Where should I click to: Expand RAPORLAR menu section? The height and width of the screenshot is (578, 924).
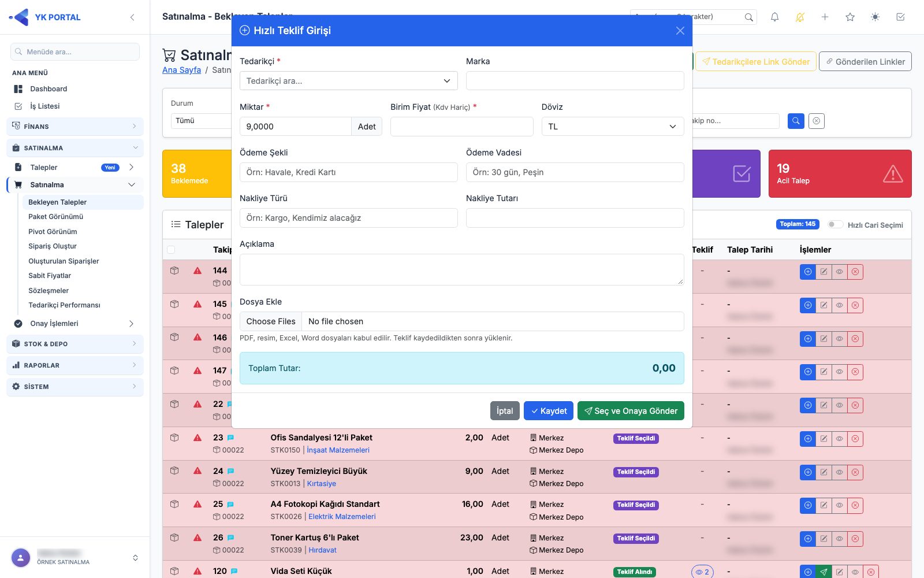point(75,365)
